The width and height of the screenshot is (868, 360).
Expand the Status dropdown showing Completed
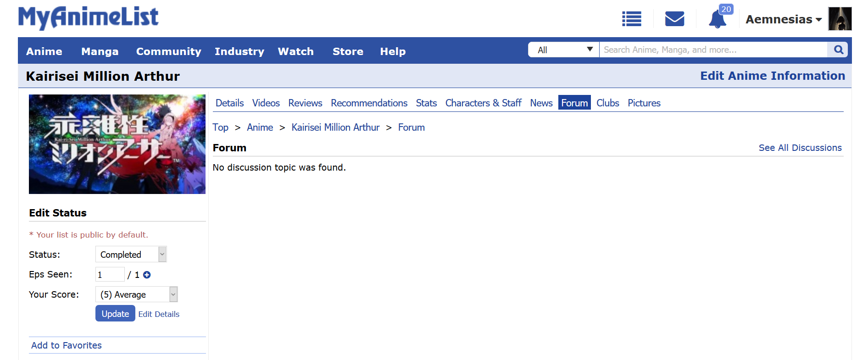click(x=131, y=255)
